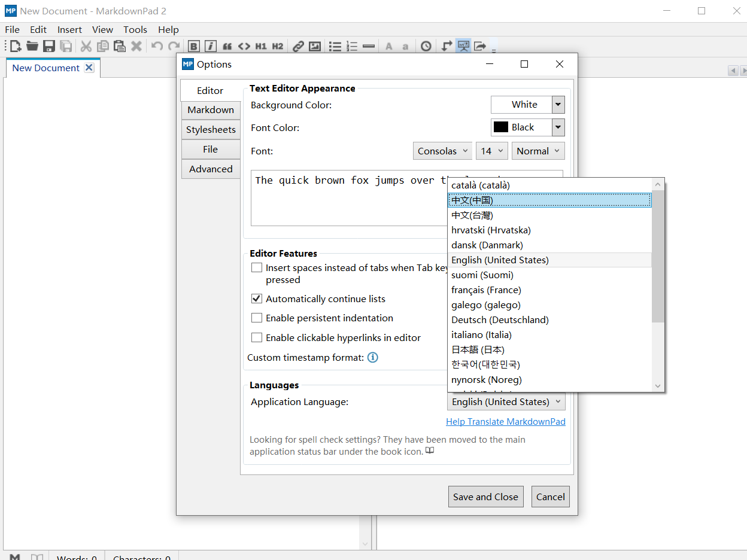Viewport: 747px width, 560px height.
Task: Redo the action via the toolbar arrow
Action: click(x=174, y=46)
